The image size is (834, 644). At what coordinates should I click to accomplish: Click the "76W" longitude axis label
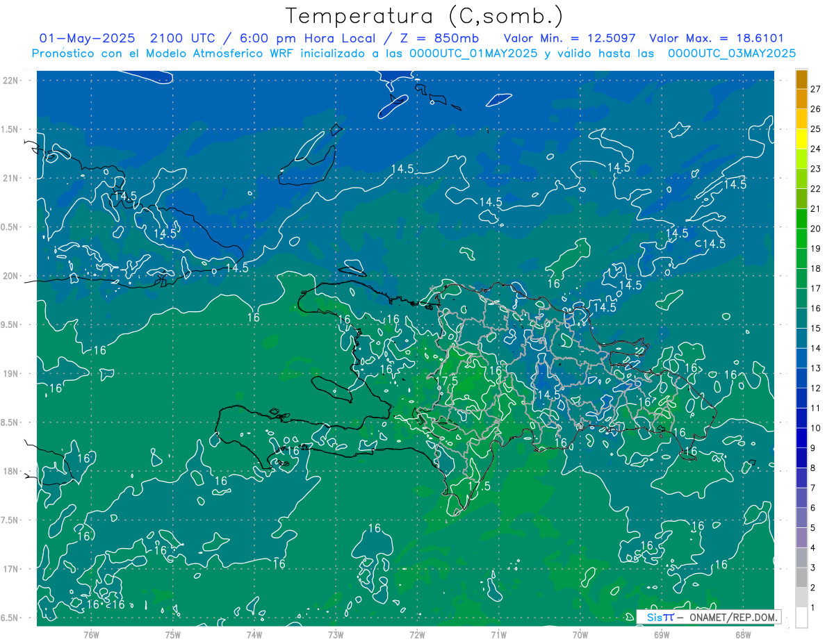(91, 634)
